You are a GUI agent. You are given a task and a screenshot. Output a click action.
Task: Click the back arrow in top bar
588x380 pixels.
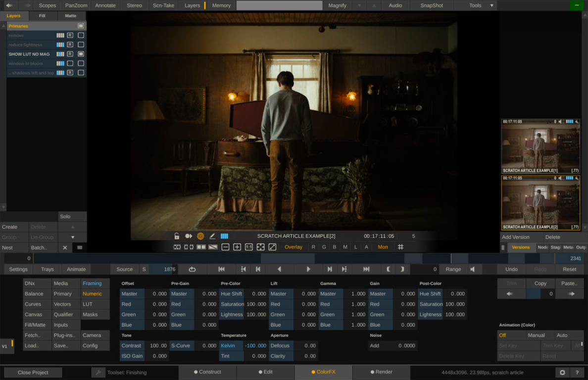click(x=8, y=5)
